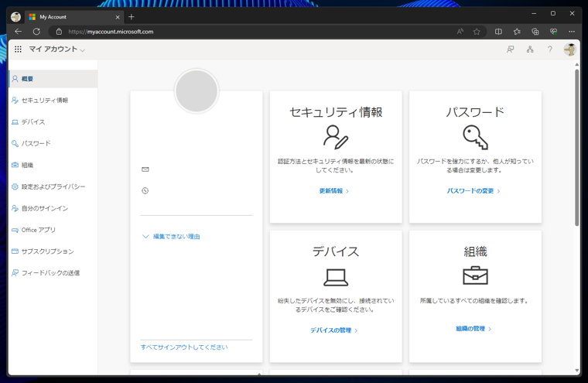
Task: Click the site lock icon in the address bar
Action: click(x=59, y=32)
